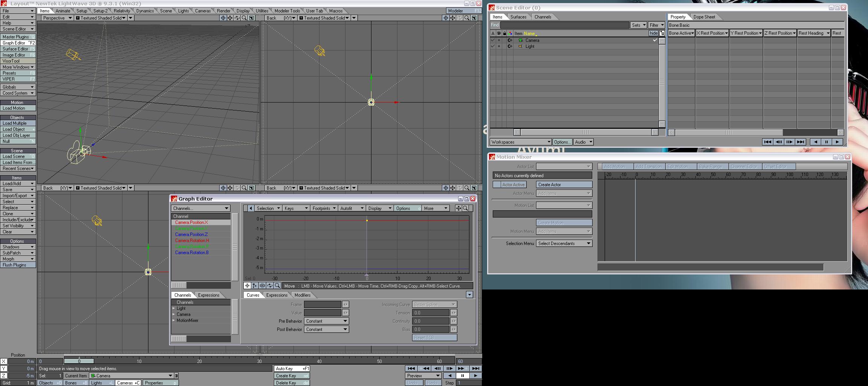This screenshot has width=868, height=386.
Task: Expand MotionMixer channel group in Graph Editor
Action: click(174, 320)
